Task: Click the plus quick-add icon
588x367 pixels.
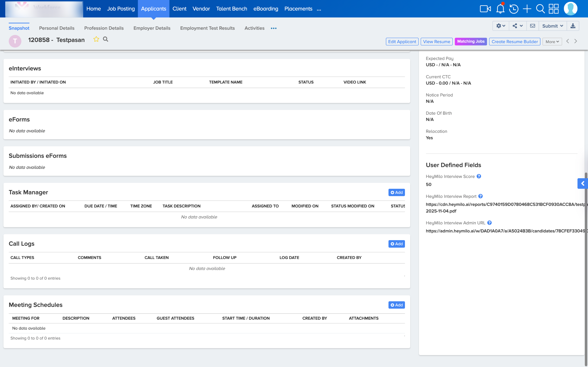Action: click(527, 9)
